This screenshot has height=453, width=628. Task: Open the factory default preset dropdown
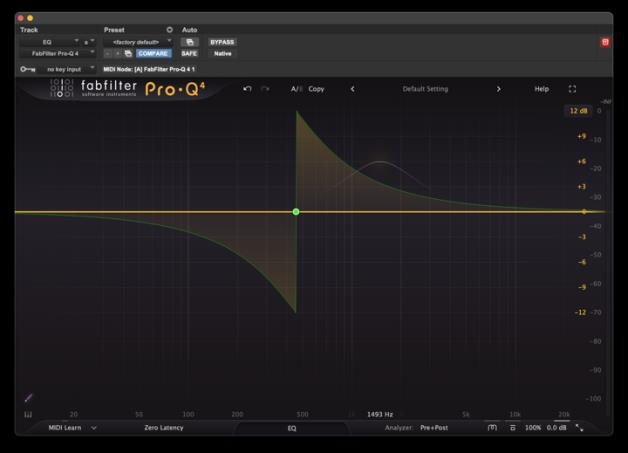(137, 42)
